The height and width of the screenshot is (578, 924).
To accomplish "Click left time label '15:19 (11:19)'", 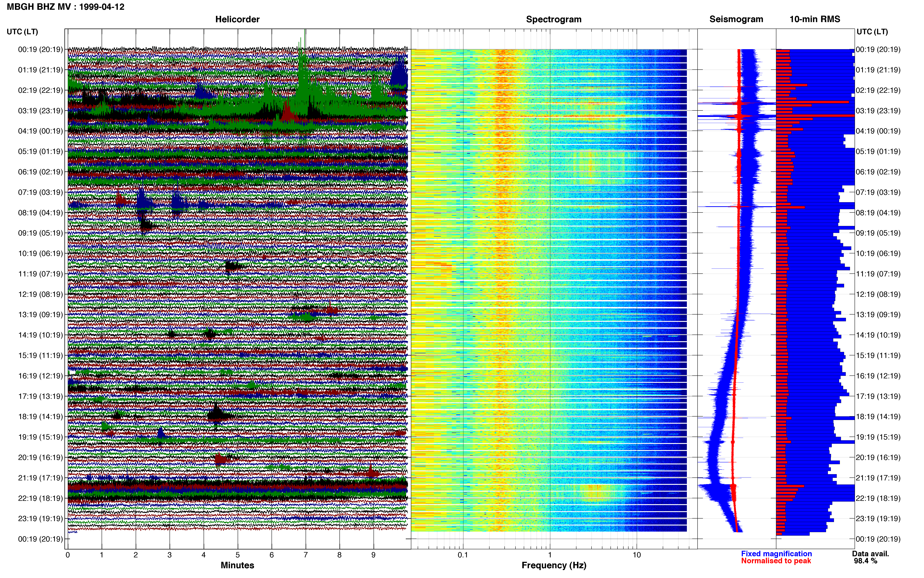I will 41,356.
